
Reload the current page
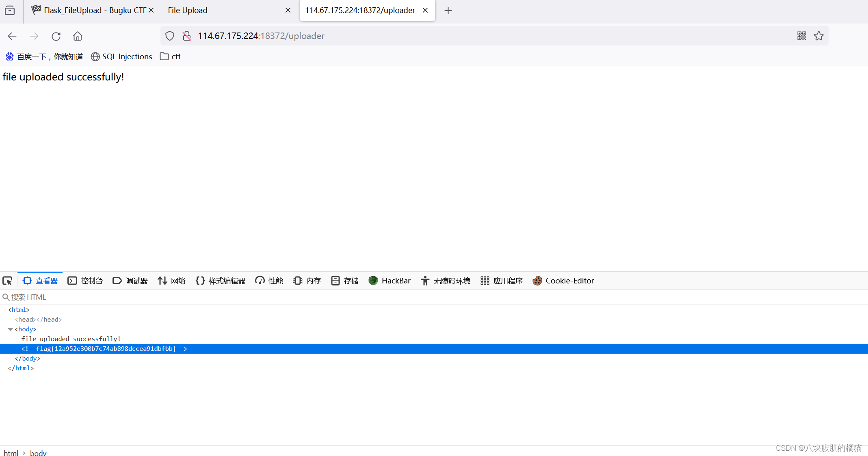coord(56,36)
